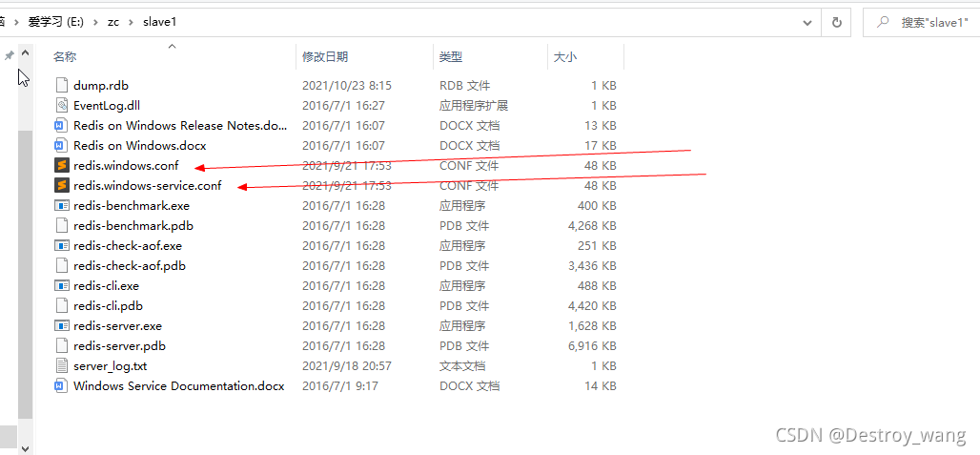The width and height of the screenshot is (980, 455).
Task: Click the redis.windows.conf Sublime icon
Action: 61,166
